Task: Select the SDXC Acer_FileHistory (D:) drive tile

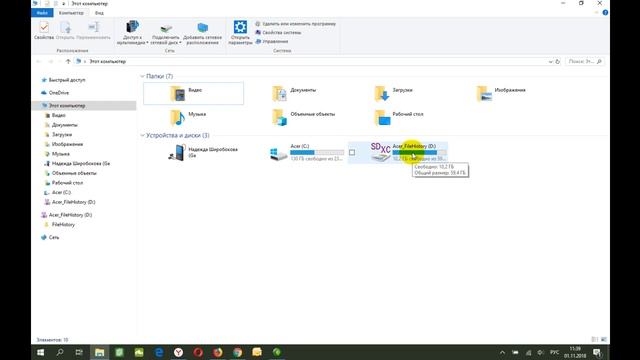Action: 398,152
